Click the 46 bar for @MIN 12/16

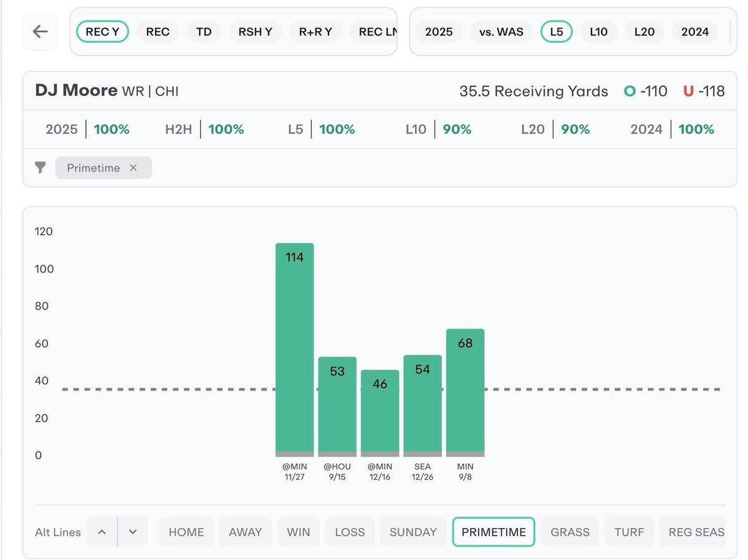coord(380,413)
